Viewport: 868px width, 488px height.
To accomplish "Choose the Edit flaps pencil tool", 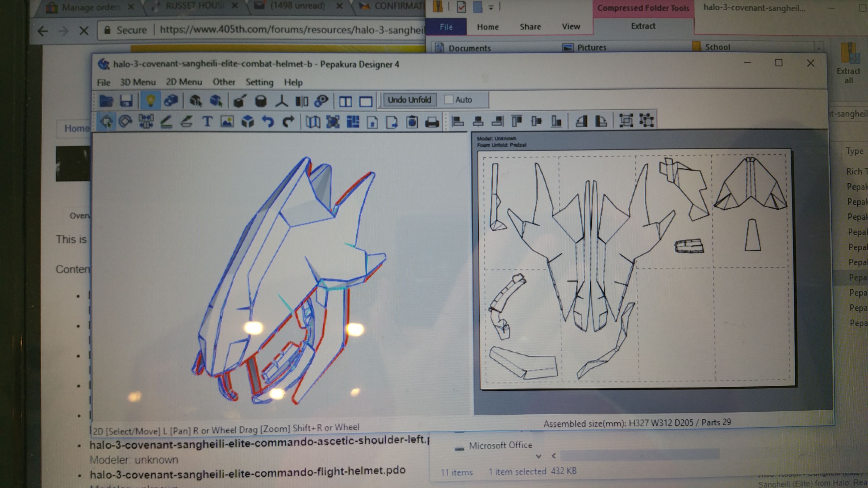I will pyautogui.click(x=166, y=121).
